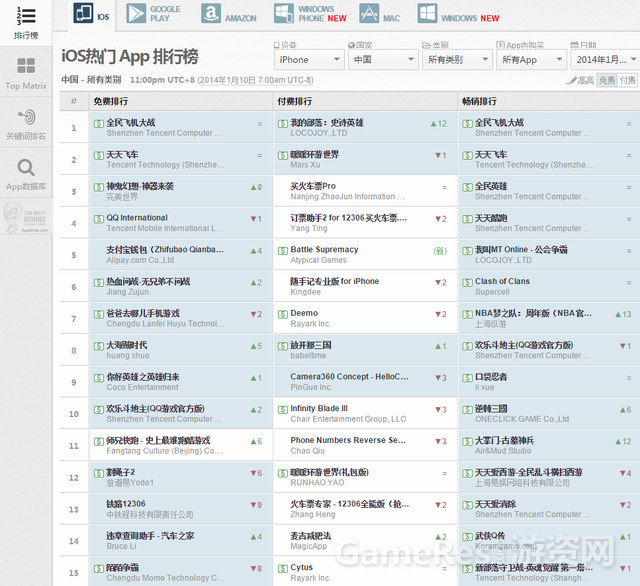The height and width of the screenshot is (586, 640).
Task: Open the 中国 country dropdown
Action: pyautogui.click(x=383, y=60)
